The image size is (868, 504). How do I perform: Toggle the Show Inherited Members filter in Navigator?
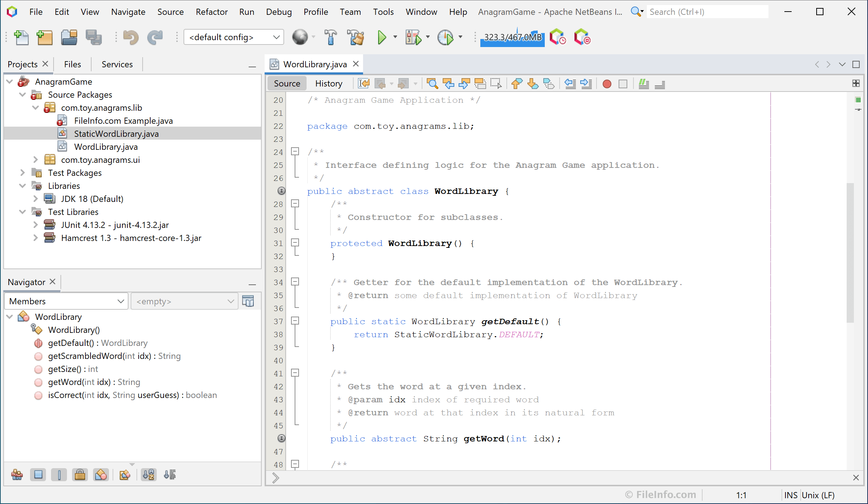click(x=17, y=475)
